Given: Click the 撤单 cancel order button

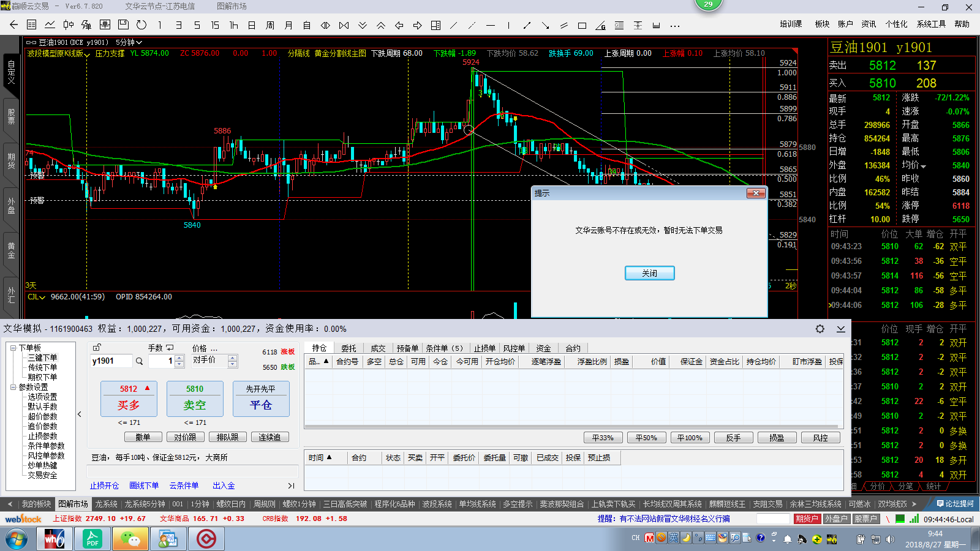Looking at the screenshot, I should 143,437.
